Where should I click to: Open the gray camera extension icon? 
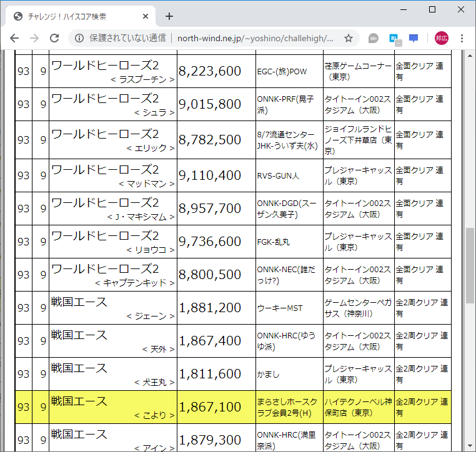374,39
